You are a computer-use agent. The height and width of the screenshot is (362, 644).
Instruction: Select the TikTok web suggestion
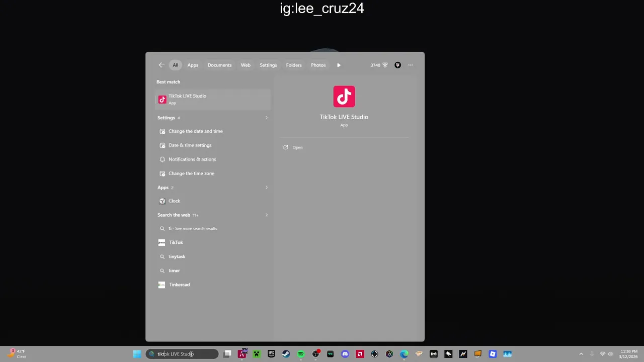click(213, 242)
